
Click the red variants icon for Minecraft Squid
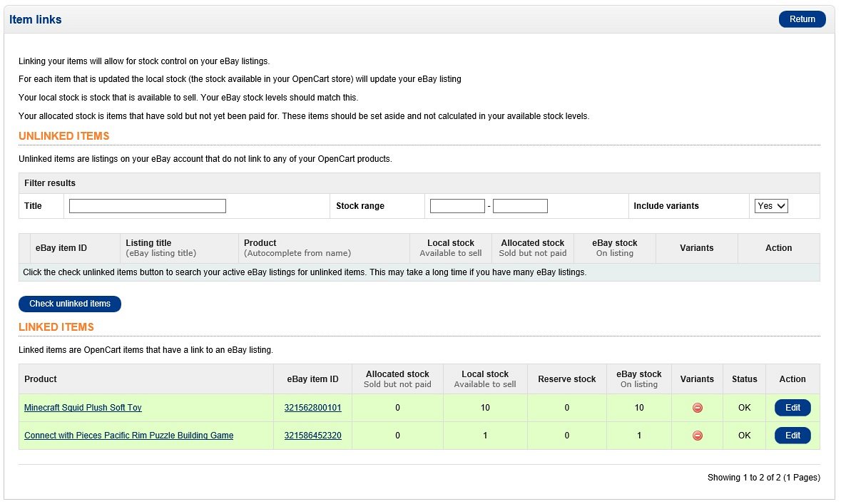point(697,408)
